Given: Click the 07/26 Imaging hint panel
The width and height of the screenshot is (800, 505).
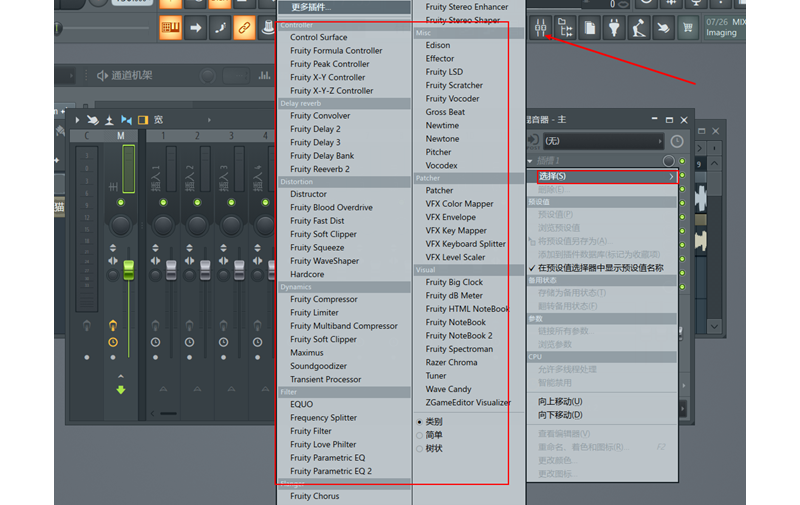Looking at the screenshot, I should pos(724,28).
